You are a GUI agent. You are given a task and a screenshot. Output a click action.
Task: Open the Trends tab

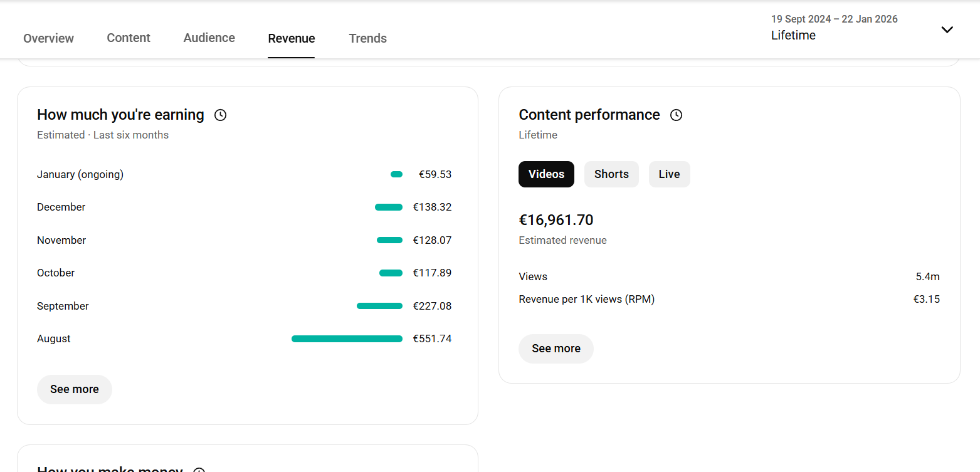coord(367,38)
